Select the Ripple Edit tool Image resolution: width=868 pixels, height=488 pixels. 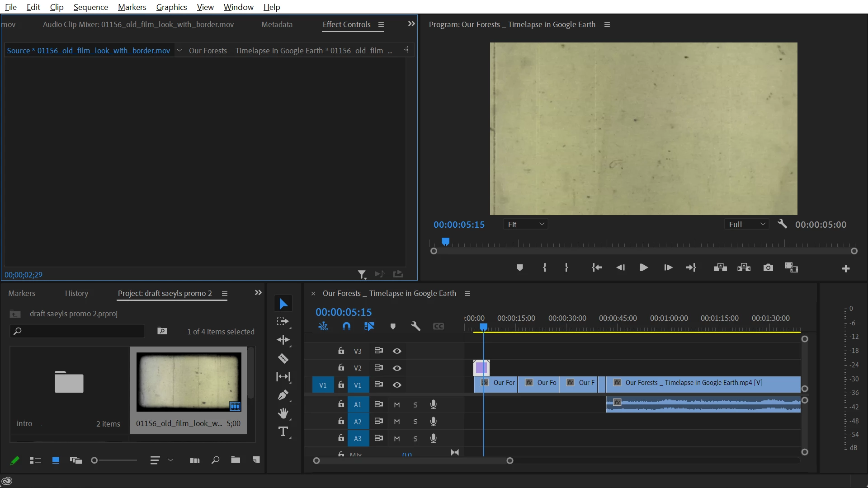coord(283,340)
